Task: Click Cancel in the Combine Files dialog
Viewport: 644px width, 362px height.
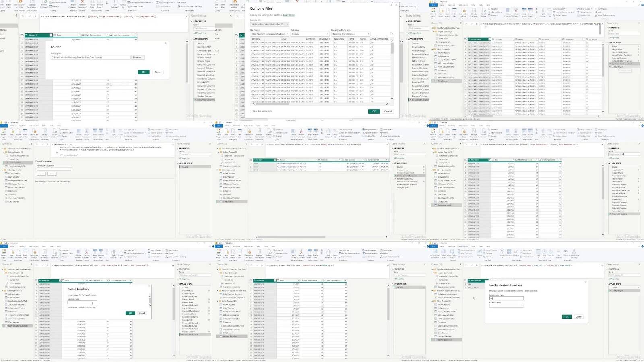Action: pos(388,111)
